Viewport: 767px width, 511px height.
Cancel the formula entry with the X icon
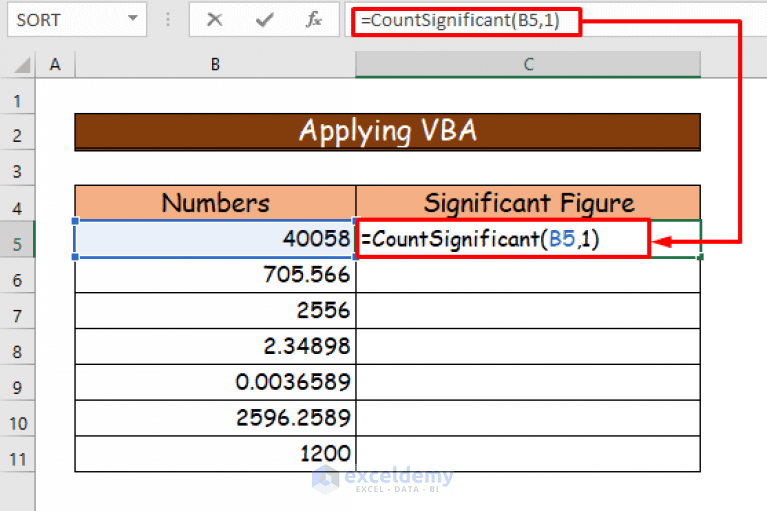click(214, 20)
